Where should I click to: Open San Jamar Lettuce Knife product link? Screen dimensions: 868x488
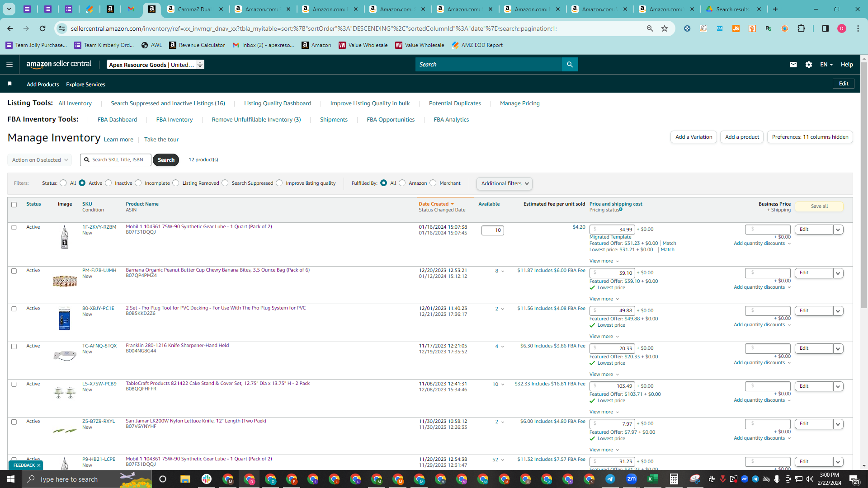coord(196,421)
